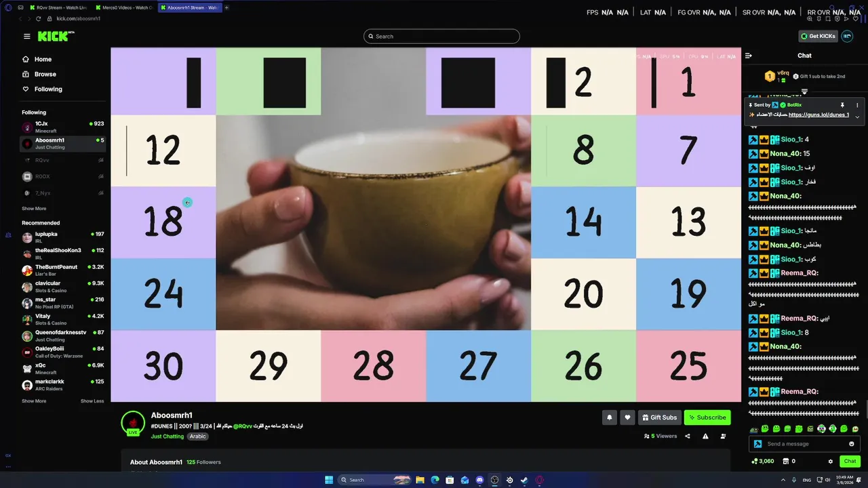
Task: Send message with green Chat button
Action: pyautogui.click(x=850, y=462)
